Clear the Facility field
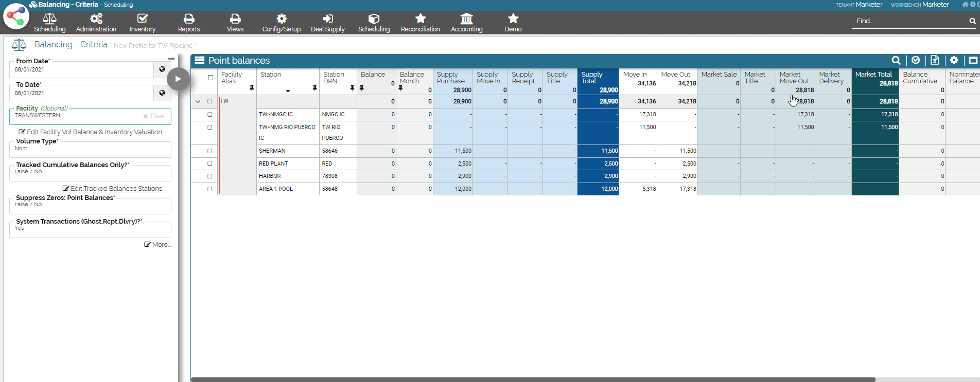The width and height of the screenshot is (980, 382). 154,116
